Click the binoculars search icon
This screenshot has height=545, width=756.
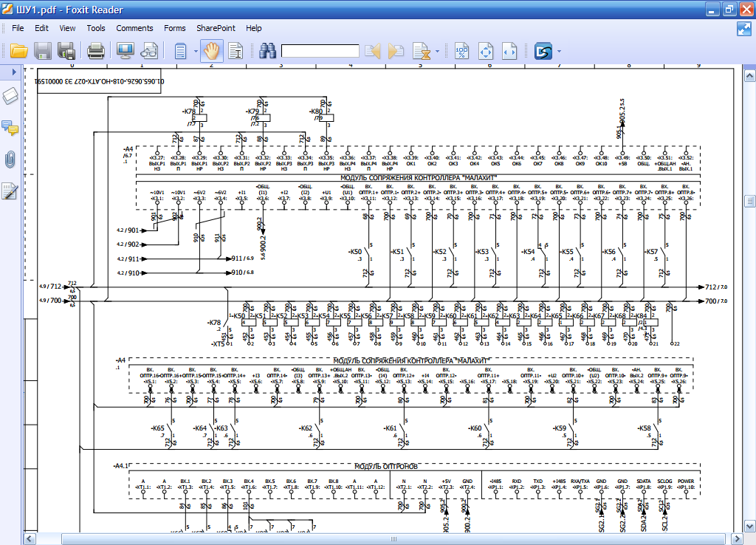tap(267, 51)
